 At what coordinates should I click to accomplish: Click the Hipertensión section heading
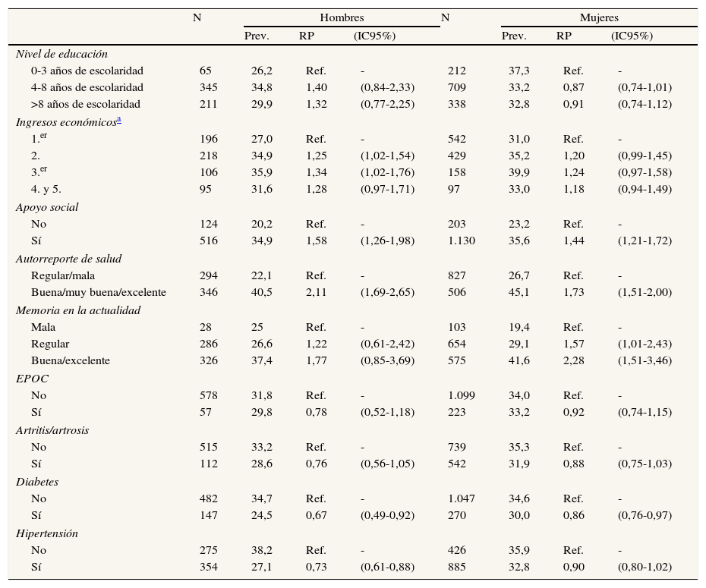pyautogui.click(x=47, y=533)
